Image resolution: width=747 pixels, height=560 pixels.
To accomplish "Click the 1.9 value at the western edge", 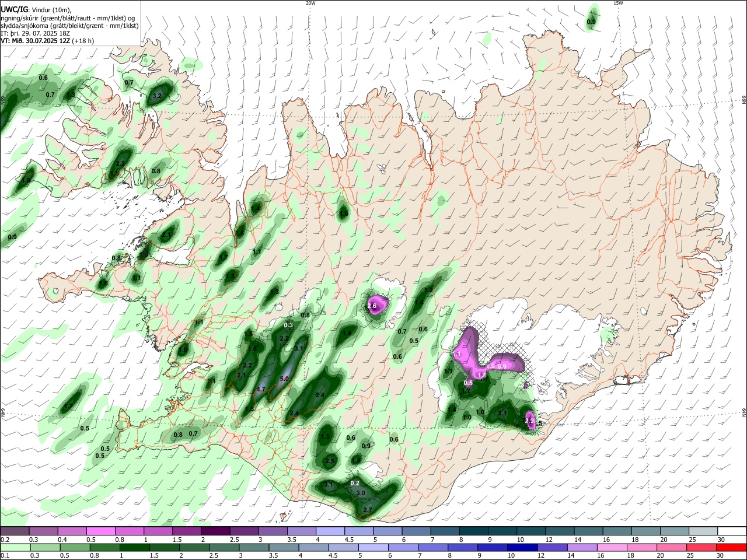I will 26,180.
